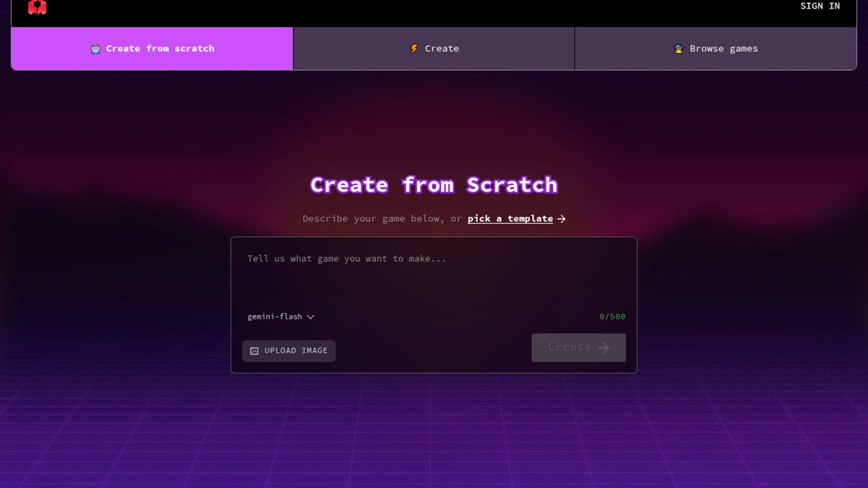The height and width of the screenshot is (488, 868).
Task: Click the 0/500 character counter
Action: [612, 317]
